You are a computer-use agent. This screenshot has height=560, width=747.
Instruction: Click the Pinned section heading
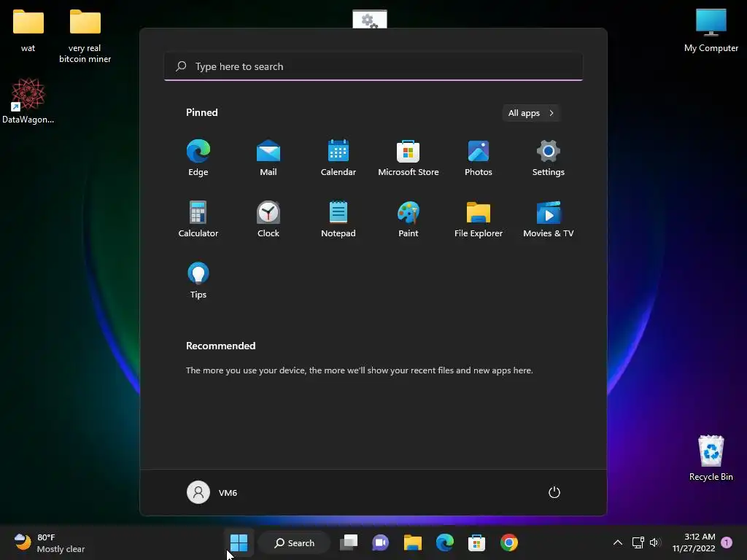pos(202,112)
